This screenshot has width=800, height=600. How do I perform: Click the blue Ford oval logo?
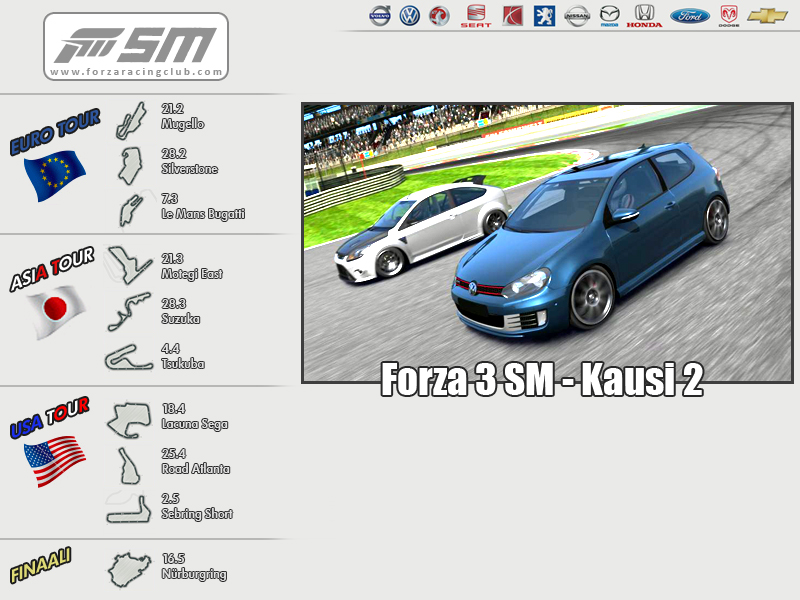[690, 15]
